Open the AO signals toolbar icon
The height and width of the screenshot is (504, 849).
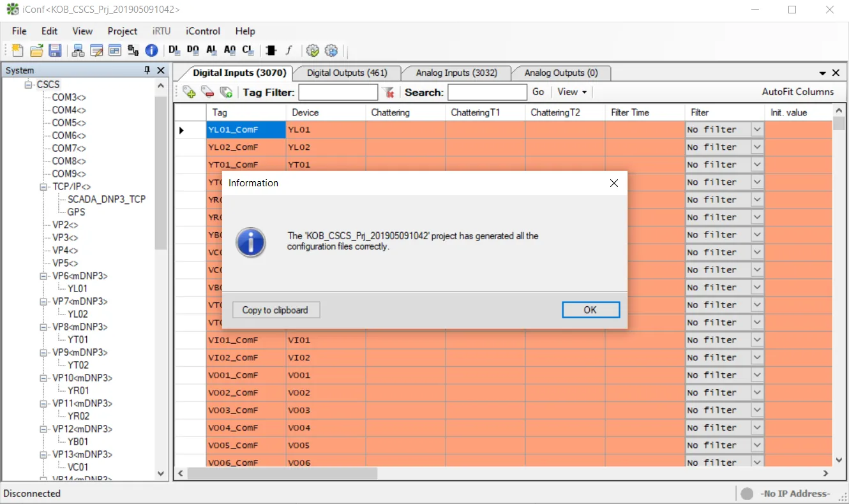tap(230, 50)
